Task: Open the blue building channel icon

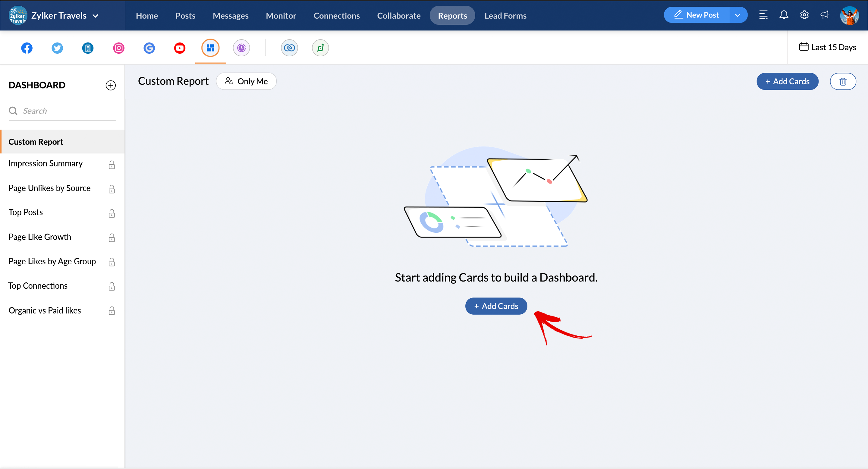Action: pyautogui.click(x=88, y=48)
